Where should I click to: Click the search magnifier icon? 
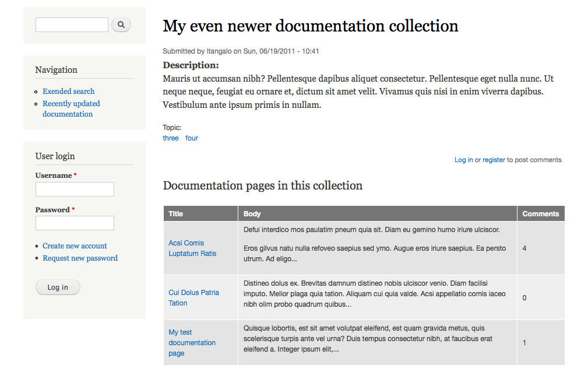(x=121, y=24)
